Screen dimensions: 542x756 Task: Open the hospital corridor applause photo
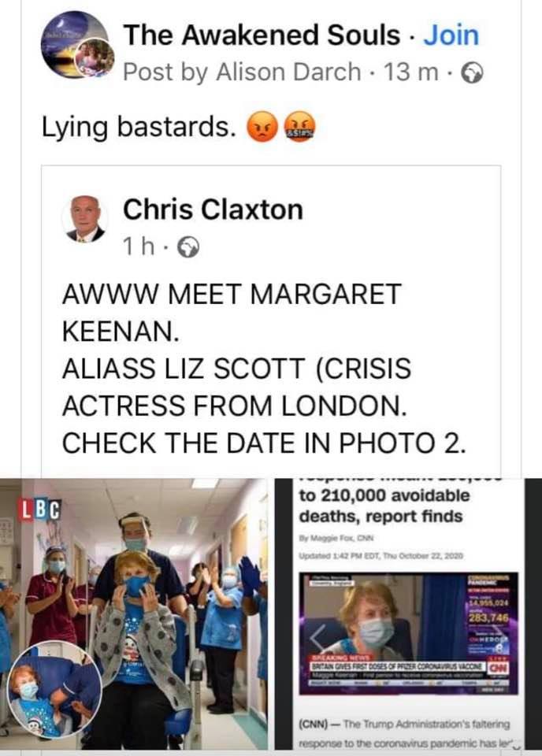click(134, 613)
